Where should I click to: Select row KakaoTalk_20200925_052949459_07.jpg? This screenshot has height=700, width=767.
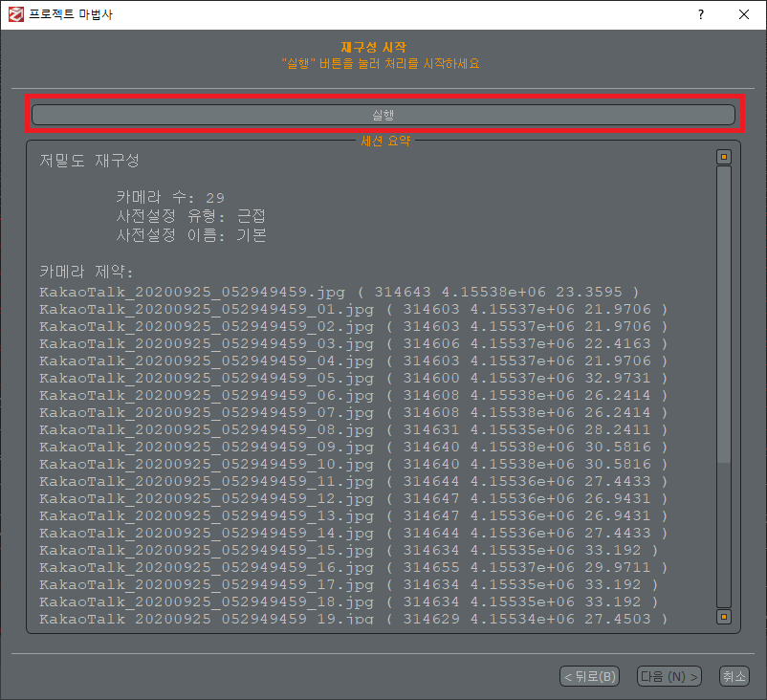(x=353, y=412)
